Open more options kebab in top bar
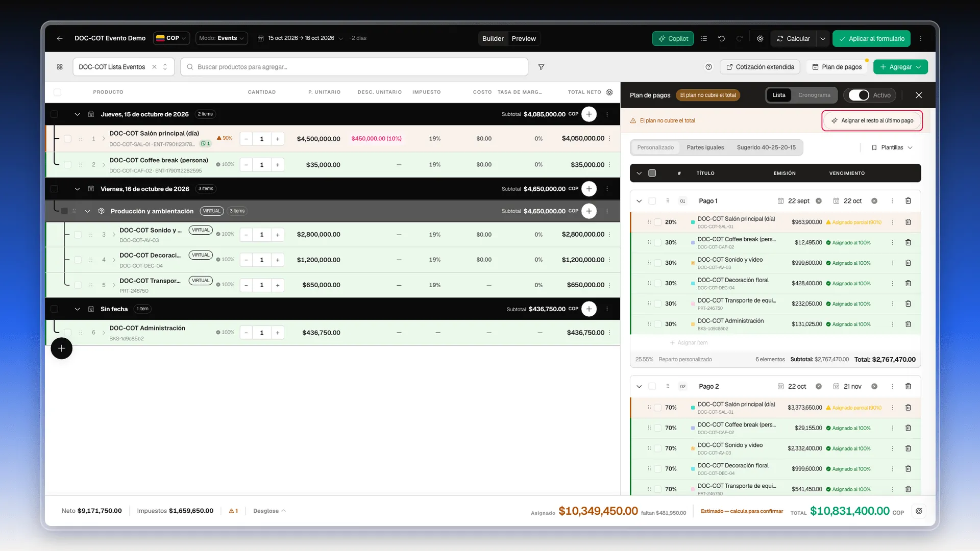Screen dimensions: 980x551 point(921,38)
